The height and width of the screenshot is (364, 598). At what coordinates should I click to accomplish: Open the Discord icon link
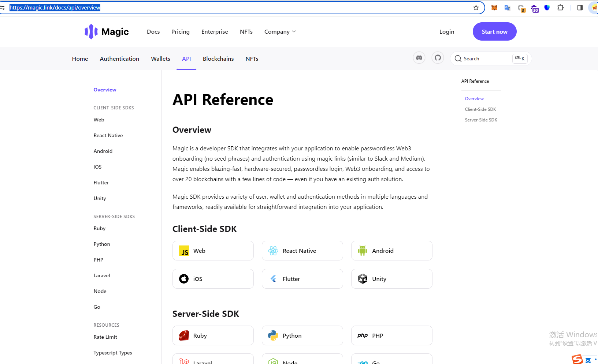tap(419, 58)
